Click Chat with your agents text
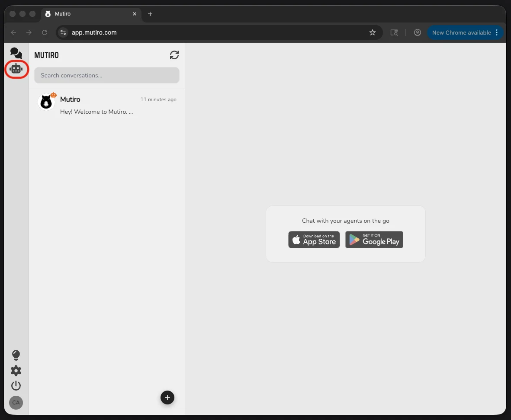This screenshot has height=420, width=511. [345, 221]
